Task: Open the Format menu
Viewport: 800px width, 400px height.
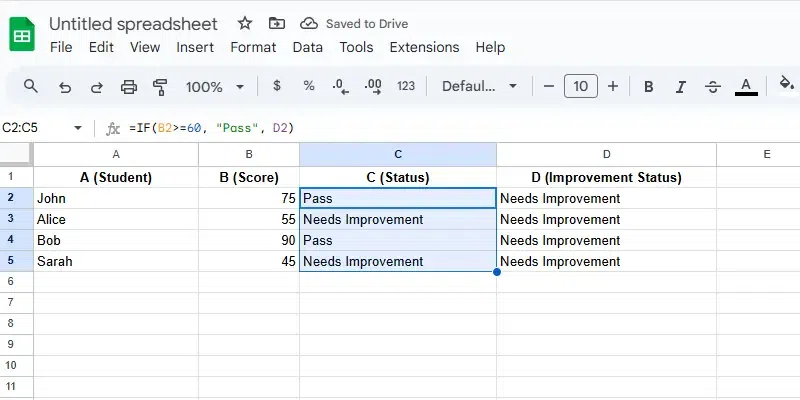Action: [x=253, y=47]
